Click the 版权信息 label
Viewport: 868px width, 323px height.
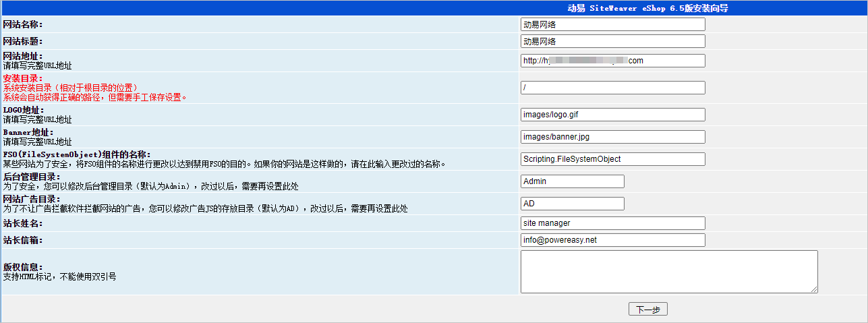coord(24,267)
